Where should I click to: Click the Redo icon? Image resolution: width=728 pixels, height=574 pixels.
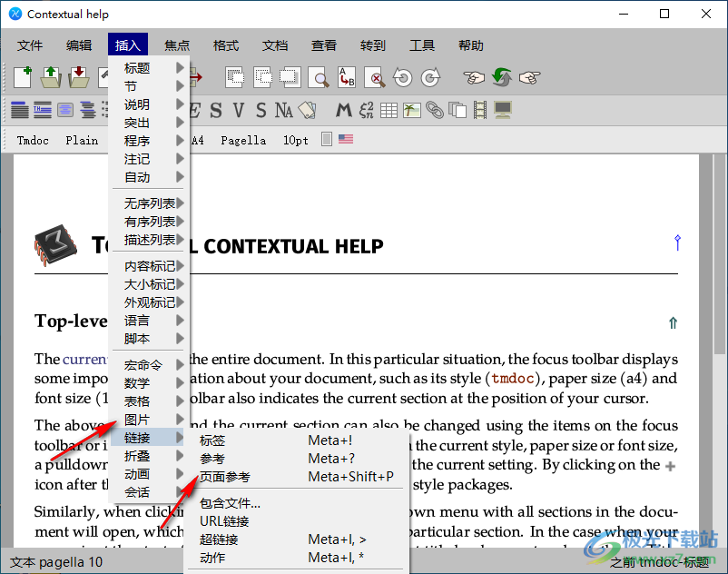(x=430, y=77)
